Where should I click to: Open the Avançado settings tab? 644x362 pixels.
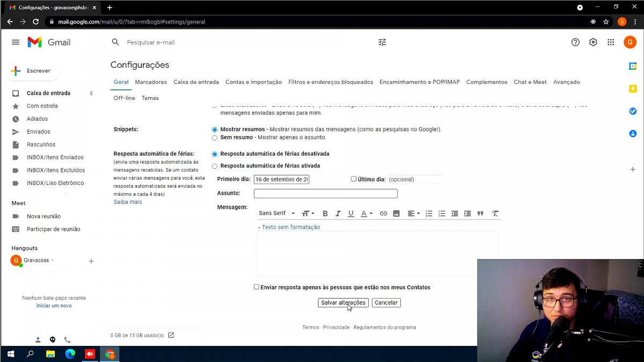(x=567, y=82)
